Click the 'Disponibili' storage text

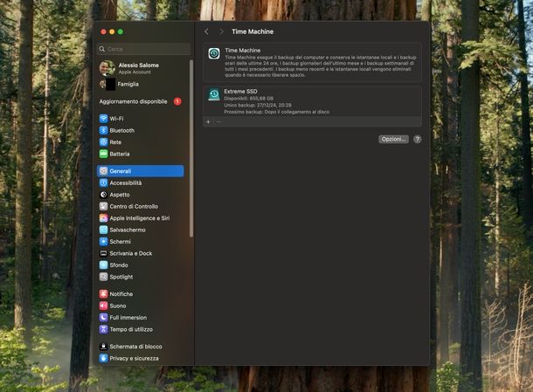pyautogui.click(x=248, y=98)
